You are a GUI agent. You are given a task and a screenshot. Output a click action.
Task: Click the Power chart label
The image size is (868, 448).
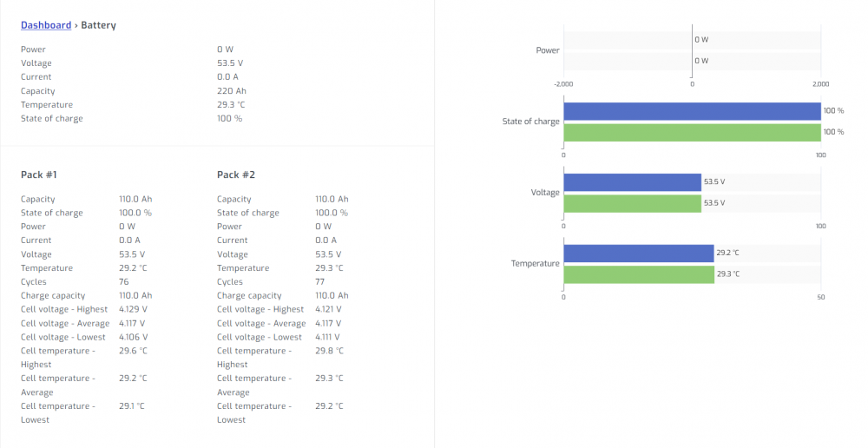click(548, 49)
